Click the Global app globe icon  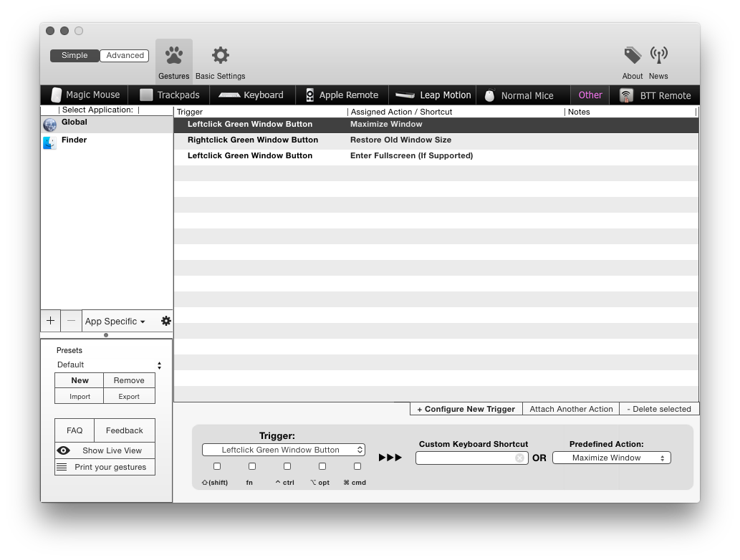tap(49, 125)
